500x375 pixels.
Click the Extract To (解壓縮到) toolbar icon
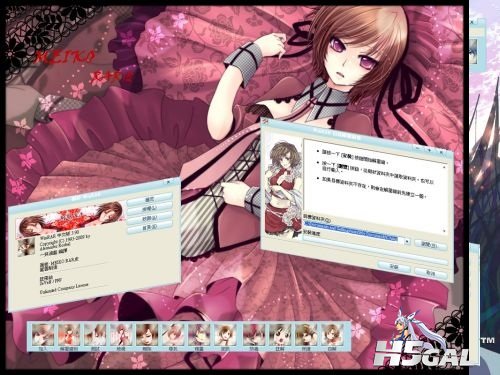[69, 336]
